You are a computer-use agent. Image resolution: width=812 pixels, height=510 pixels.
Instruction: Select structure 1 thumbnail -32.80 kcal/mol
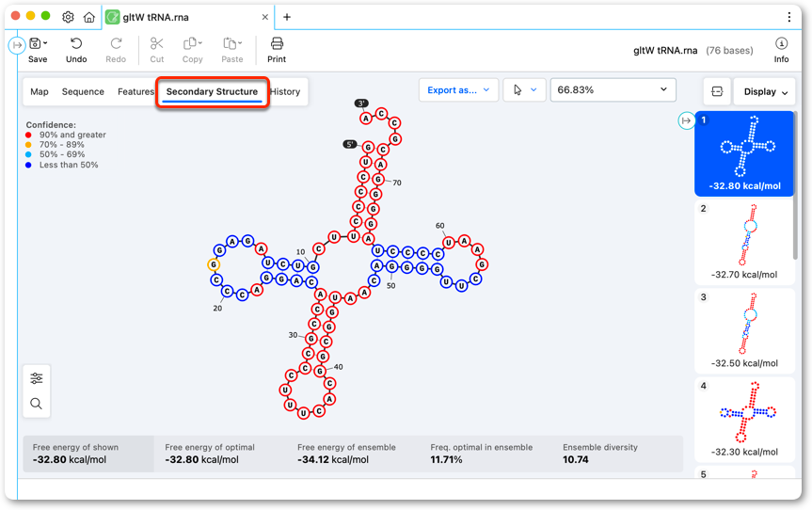[x=744, y=153]
